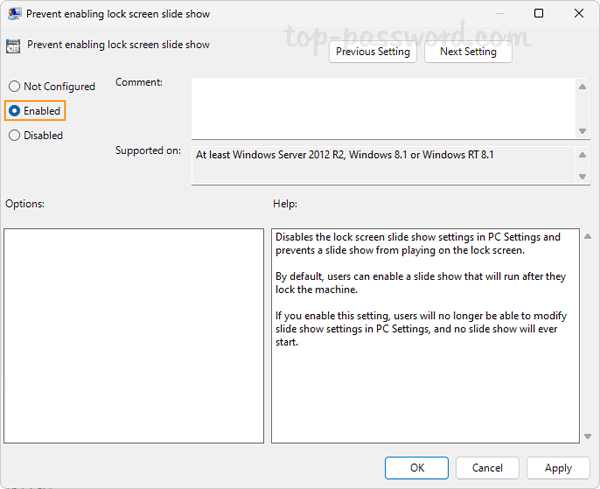Confirm changes with the OK button
600x489 pixels.
pos(417,468)
